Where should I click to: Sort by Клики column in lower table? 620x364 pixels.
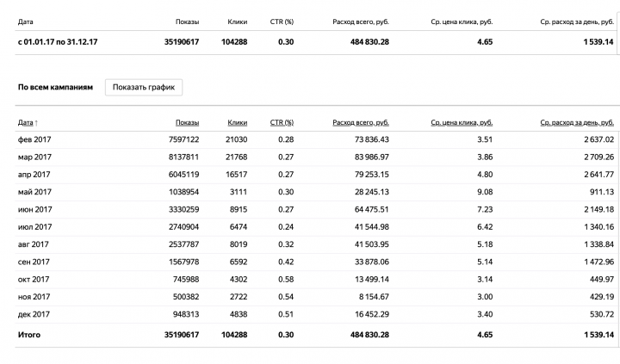coord(238,122)
